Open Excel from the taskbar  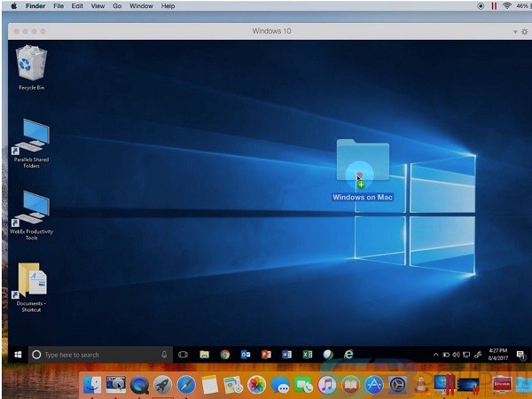point(308,355)
